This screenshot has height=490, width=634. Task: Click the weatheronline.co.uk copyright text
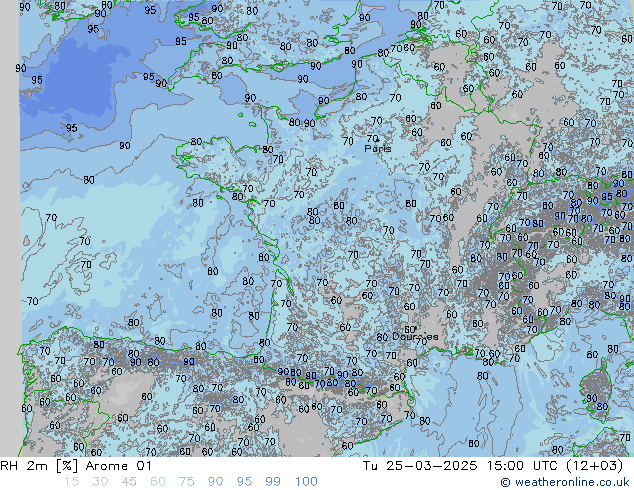pyautogui.click(x=565, y=482)
